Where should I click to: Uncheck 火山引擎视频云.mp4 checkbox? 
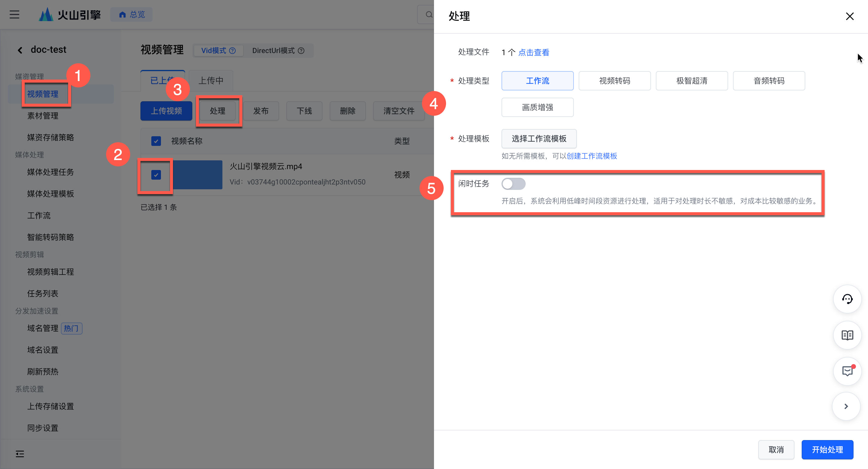[x=156, y=175]
